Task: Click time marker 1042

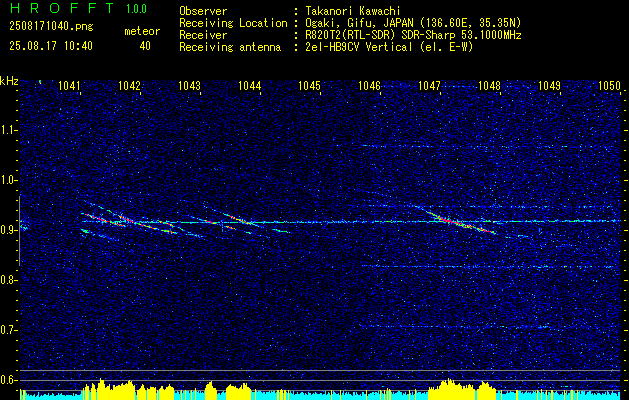Action: (x=130, y=85)
